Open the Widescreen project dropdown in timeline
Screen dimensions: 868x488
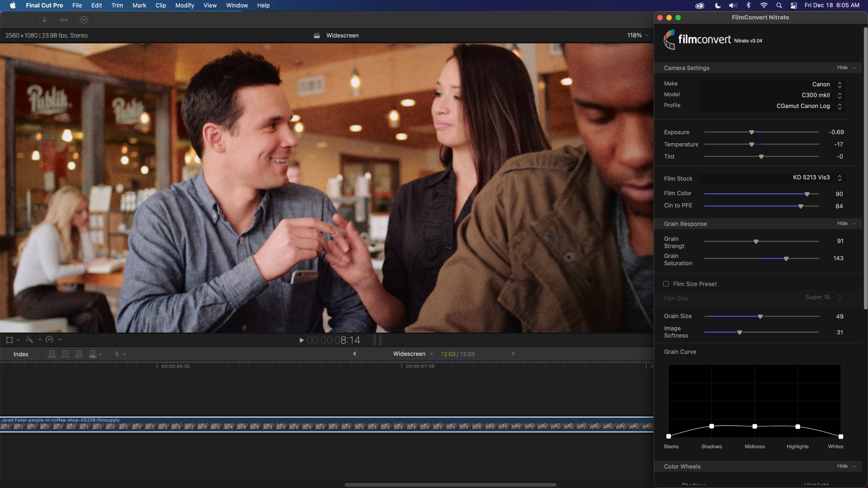(x=413, y=354)
